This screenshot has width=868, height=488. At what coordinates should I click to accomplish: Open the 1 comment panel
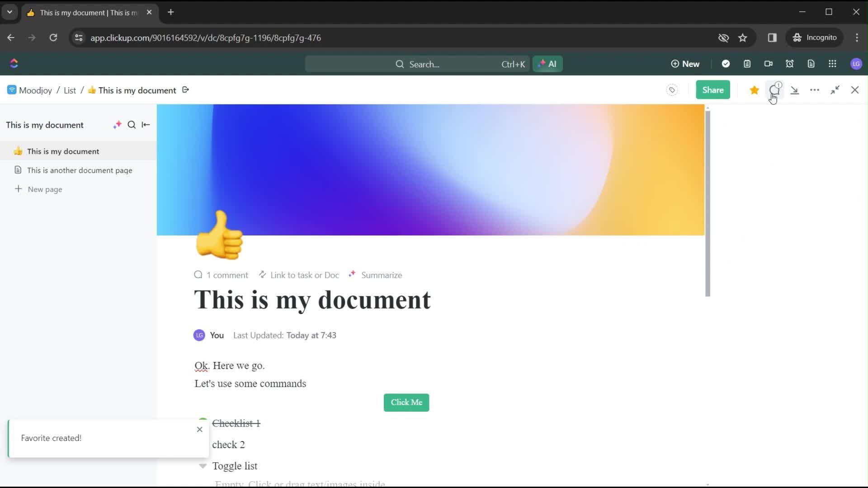click(x=221, y=275)
